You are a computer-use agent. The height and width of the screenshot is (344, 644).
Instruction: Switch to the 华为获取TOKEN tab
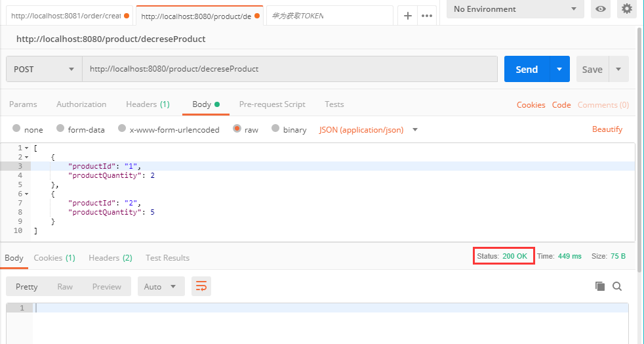coord(330,16)
